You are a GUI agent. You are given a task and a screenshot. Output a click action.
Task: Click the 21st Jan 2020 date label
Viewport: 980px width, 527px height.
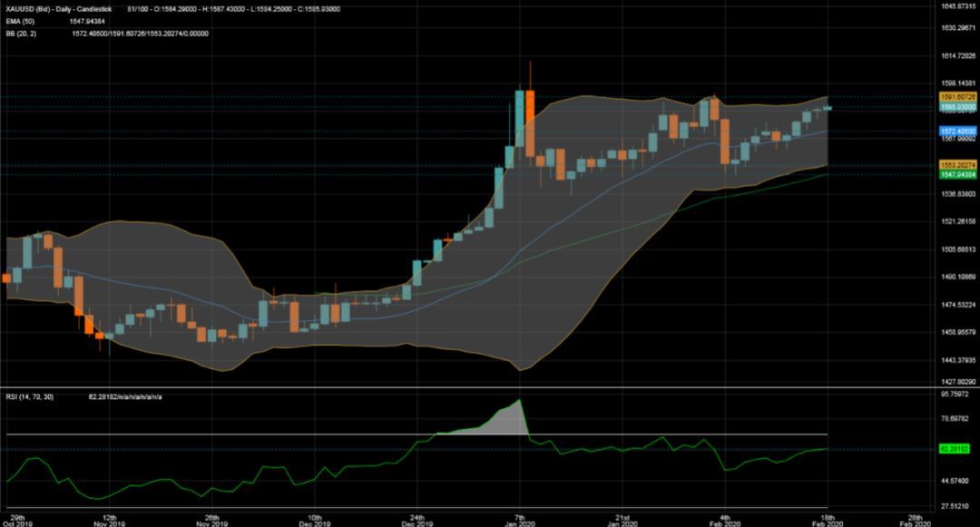(622, 521)
